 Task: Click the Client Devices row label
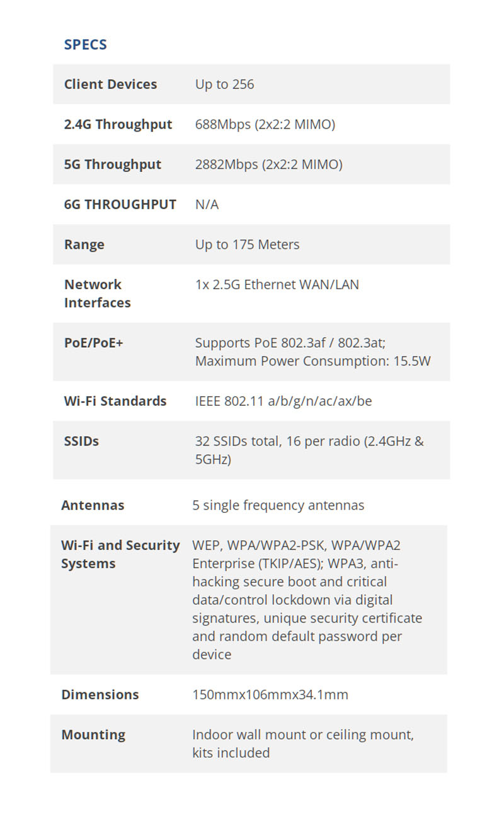tap(110, 84)
